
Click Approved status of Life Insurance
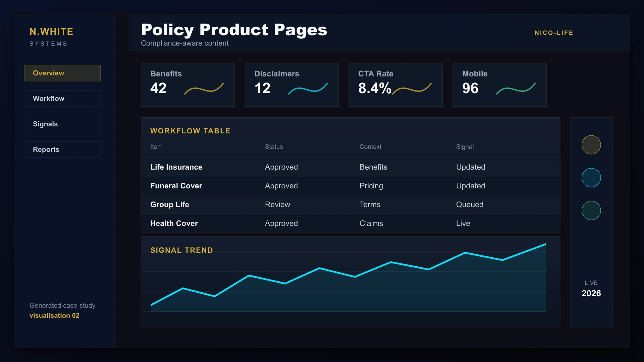tap(281, 167)
